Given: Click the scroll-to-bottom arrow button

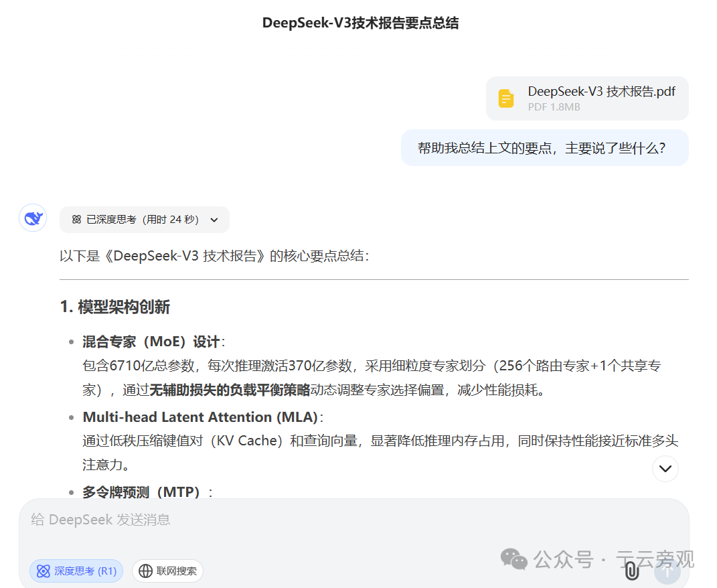Looking at the screenshot, I should [x=665, y=469].
